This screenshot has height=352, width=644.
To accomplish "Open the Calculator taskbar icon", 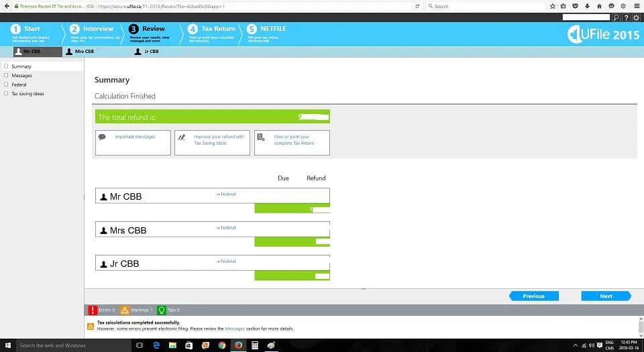I will coord(255,345).
